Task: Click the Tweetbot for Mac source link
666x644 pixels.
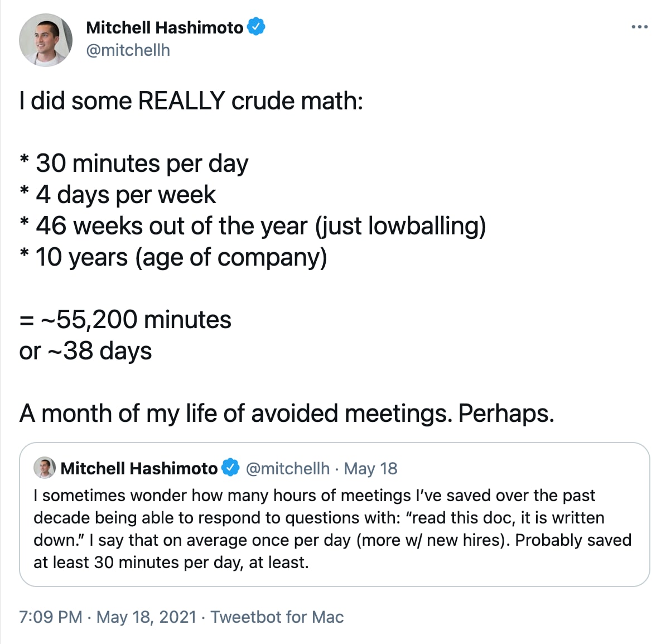Action: [277, 617]
